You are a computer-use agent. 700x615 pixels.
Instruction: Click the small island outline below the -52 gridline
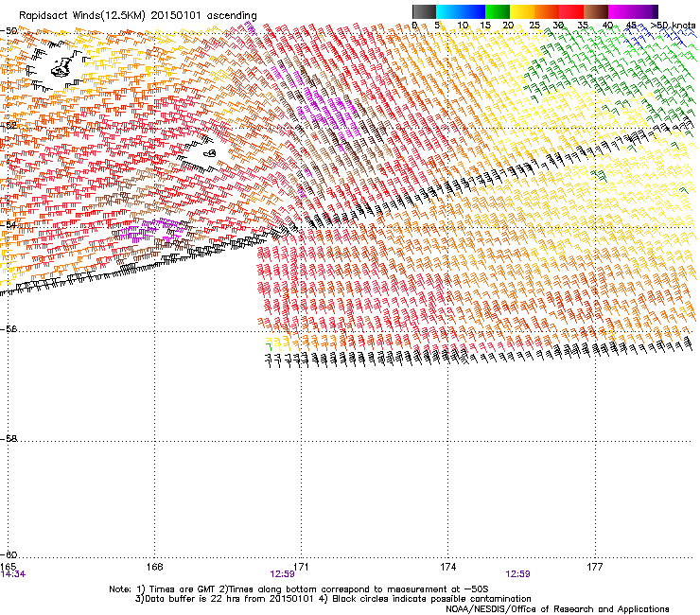tap(210, 153)
